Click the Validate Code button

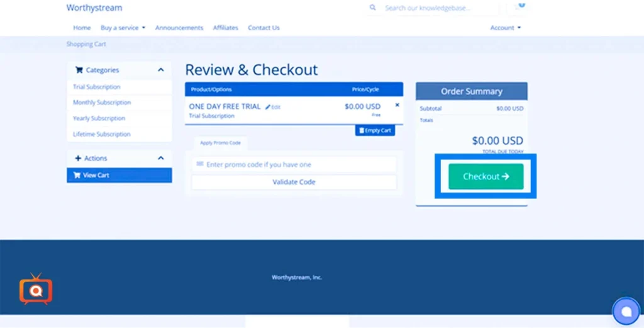[294, 182]
